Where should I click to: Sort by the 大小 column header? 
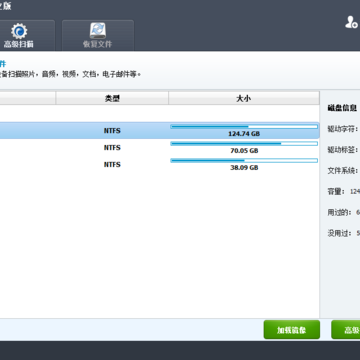click(244, 98)
